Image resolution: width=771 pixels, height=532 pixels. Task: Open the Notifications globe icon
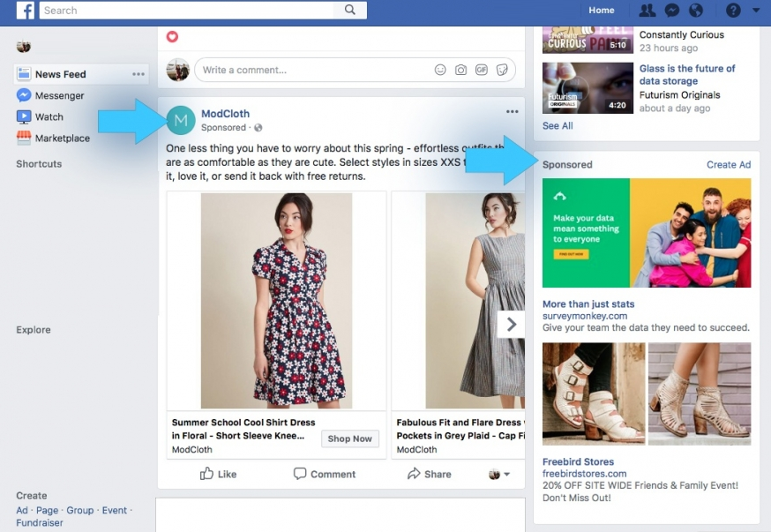(x=696, y=11)
